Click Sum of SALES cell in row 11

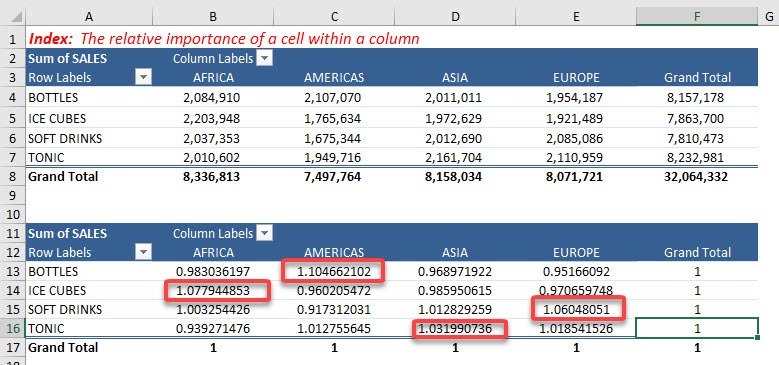tap(68, 233)
